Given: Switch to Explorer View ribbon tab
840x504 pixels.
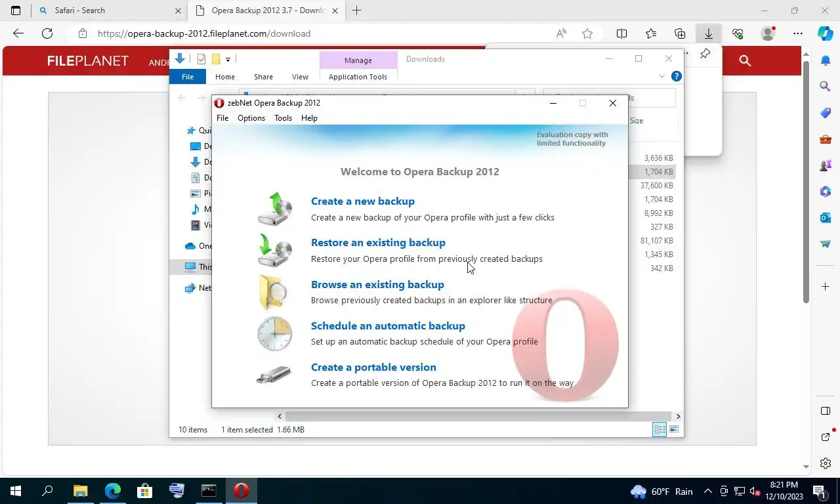Looking at the screenshot, I should coord(300,77).
